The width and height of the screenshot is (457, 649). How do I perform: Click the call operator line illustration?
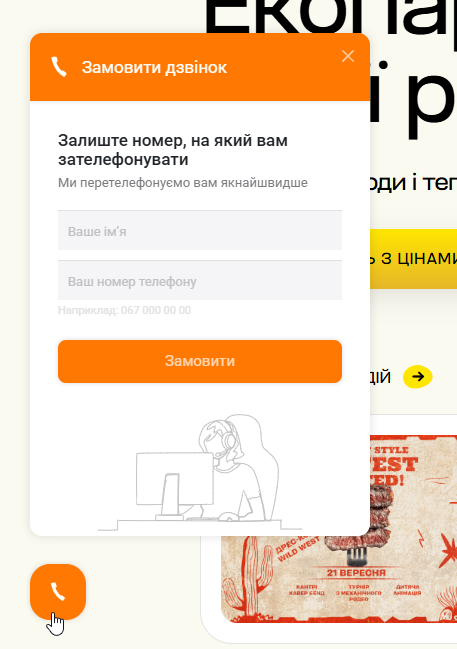200,472
